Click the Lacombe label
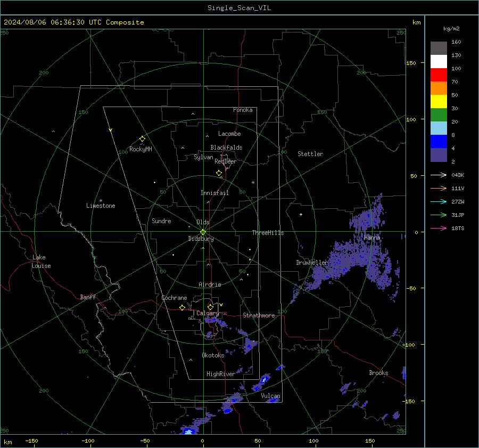This screenshot has width=479, height=448. click(229, 134)
